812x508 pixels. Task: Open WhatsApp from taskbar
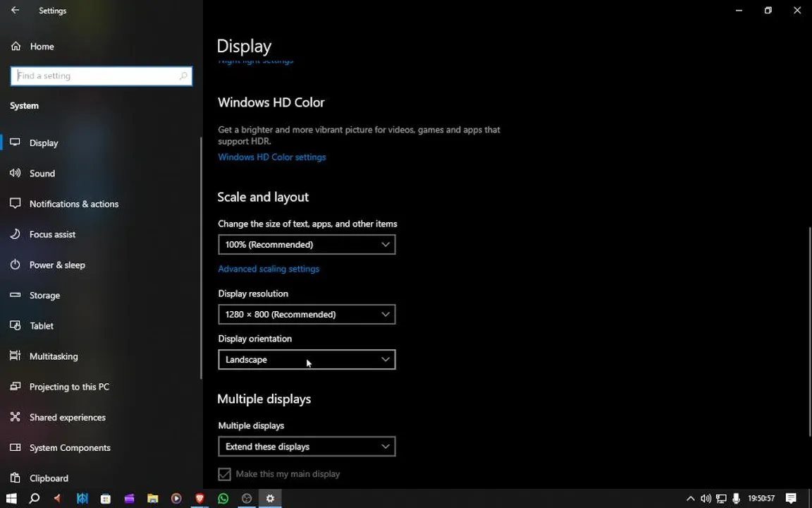coord(223,498)
